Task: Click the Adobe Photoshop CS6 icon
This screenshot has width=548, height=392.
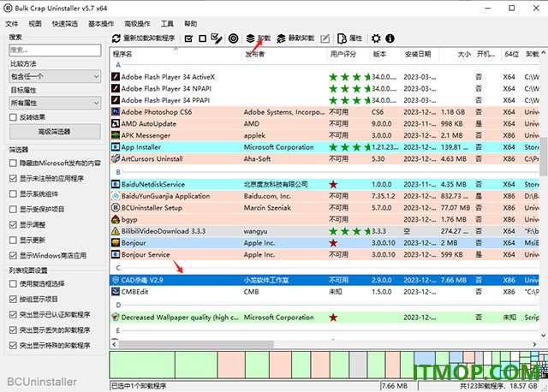Action: (116, 112)
